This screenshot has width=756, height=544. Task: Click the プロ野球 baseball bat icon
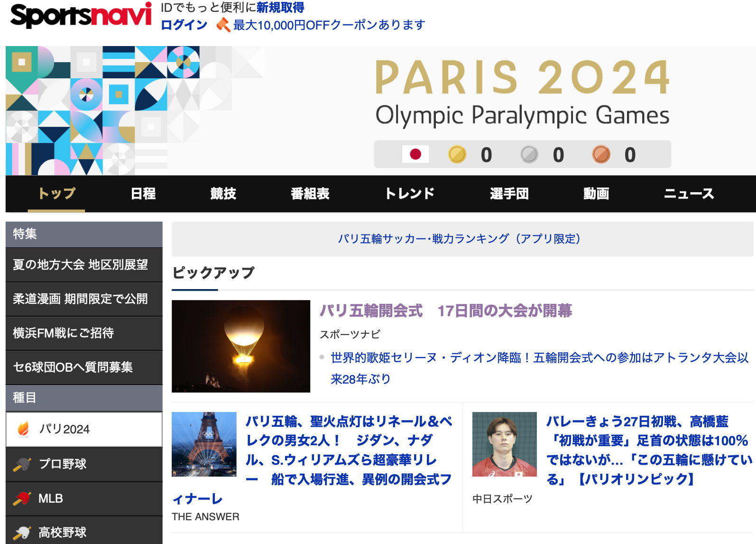[x=22, y=464]
